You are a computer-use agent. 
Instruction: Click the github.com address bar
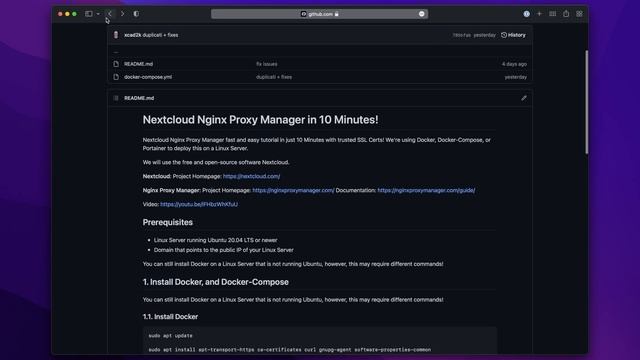(320, 14)
